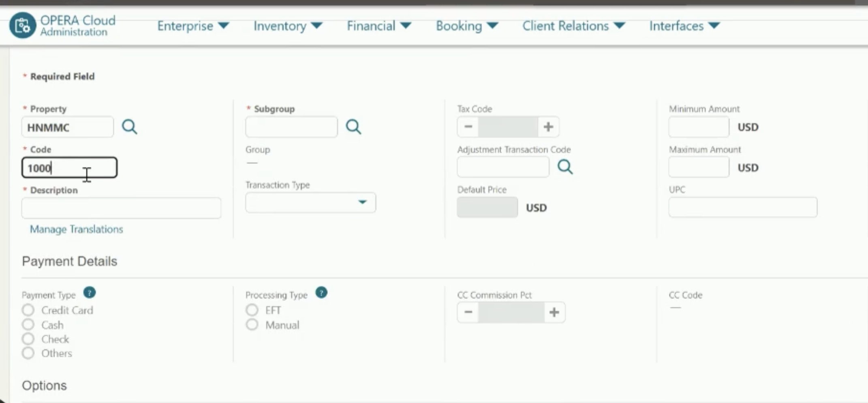Open the Subgroup search magnifier
Image resolution: width=868 pixels, height=403 pixels.
tap(353, 127)
